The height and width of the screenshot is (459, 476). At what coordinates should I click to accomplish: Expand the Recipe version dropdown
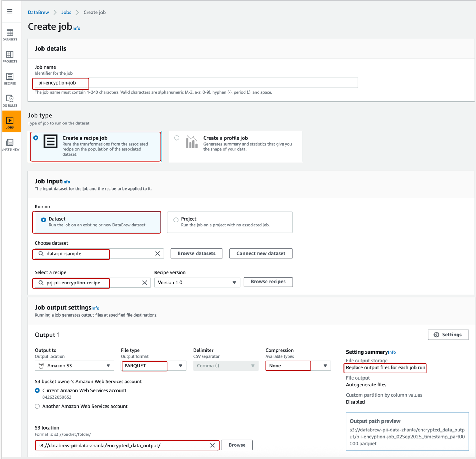(197, 283)
